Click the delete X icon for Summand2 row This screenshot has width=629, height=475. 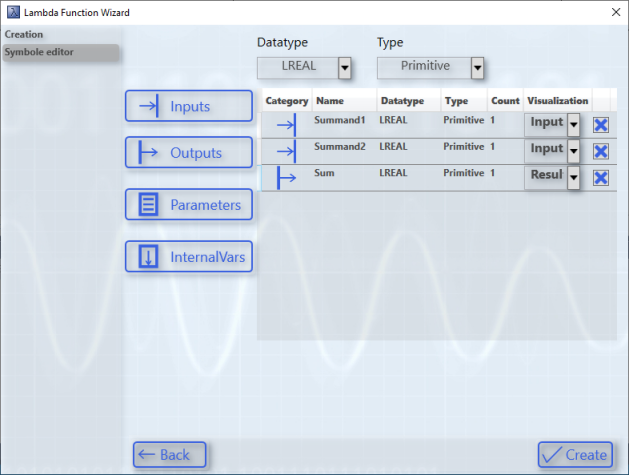(600, 151)
